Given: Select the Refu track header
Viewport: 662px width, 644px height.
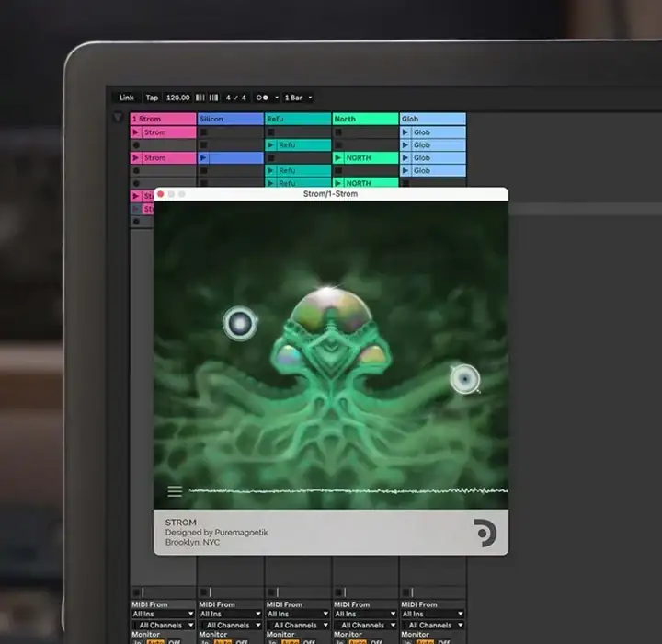Looking at the screenshot, I should click(x=298, y=119).
